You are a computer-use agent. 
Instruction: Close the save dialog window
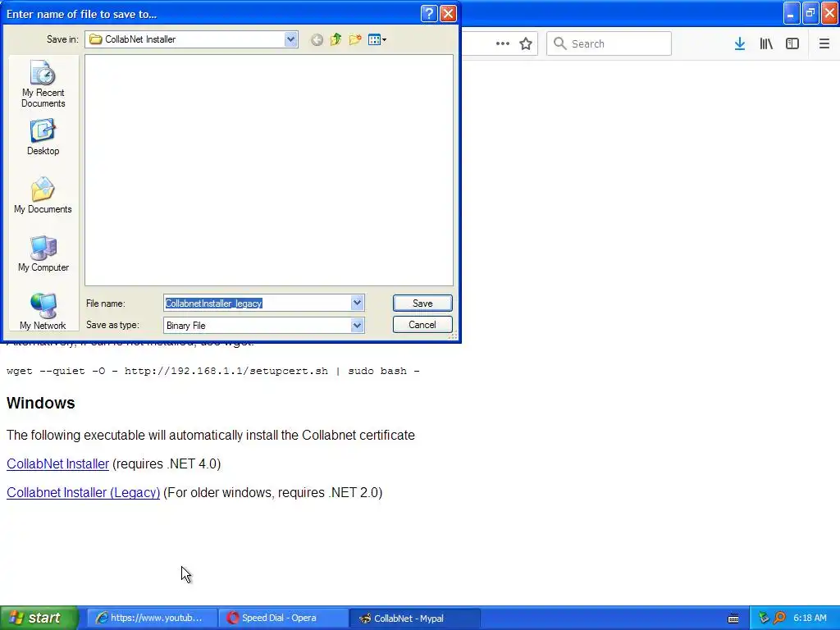click(448, 13)
